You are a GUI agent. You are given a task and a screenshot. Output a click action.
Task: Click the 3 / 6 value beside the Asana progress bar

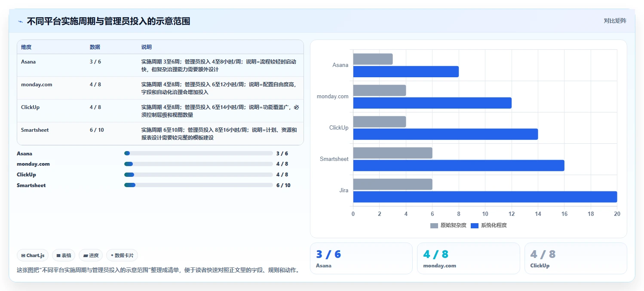click(x=282, y=153)
